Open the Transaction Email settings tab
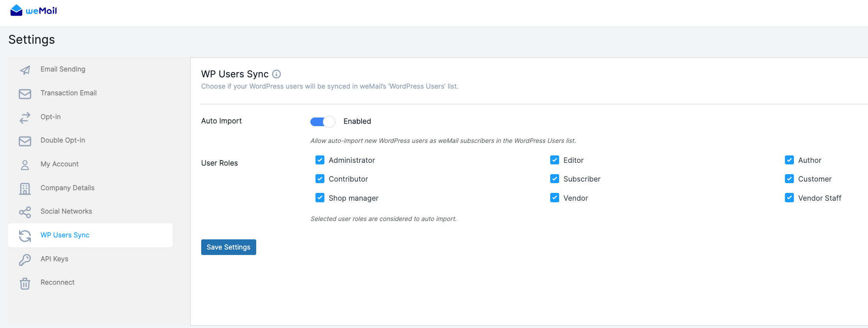The width and height of the screenshot is (868, 328). tap(69, 93)
